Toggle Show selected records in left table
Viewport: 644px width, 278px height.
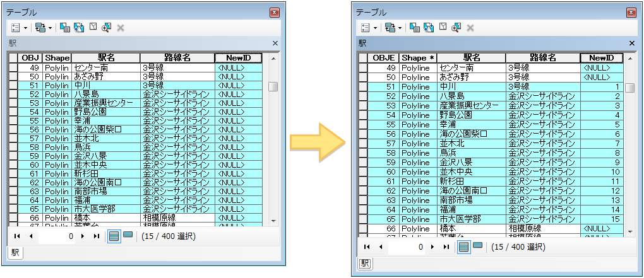[128, 236]
